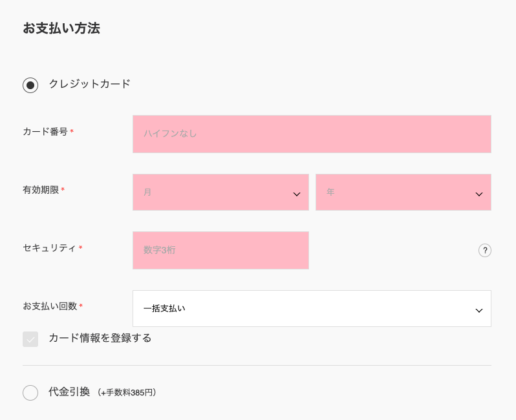Select the 代金引換 radio button
Viewport: 516px width, 420px height.
click(30, 393)
